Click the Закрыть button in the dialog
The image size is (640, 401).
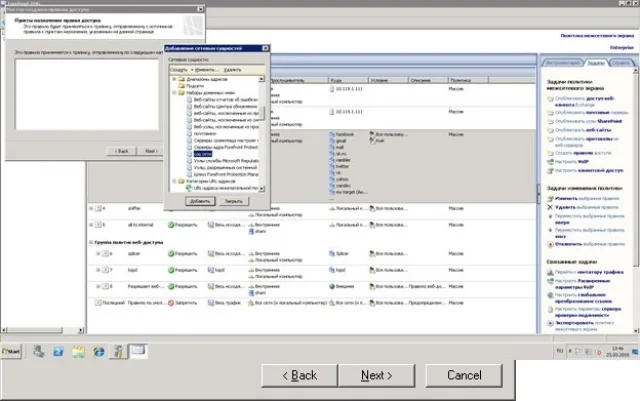click(233, 201)
